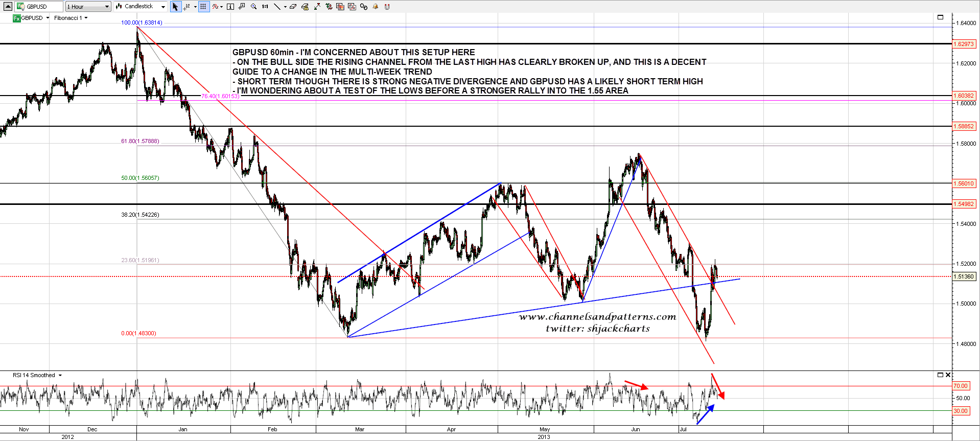Reset chart scale with 1:1 icon
Viewport: 980px width, 441px height.
265,7
